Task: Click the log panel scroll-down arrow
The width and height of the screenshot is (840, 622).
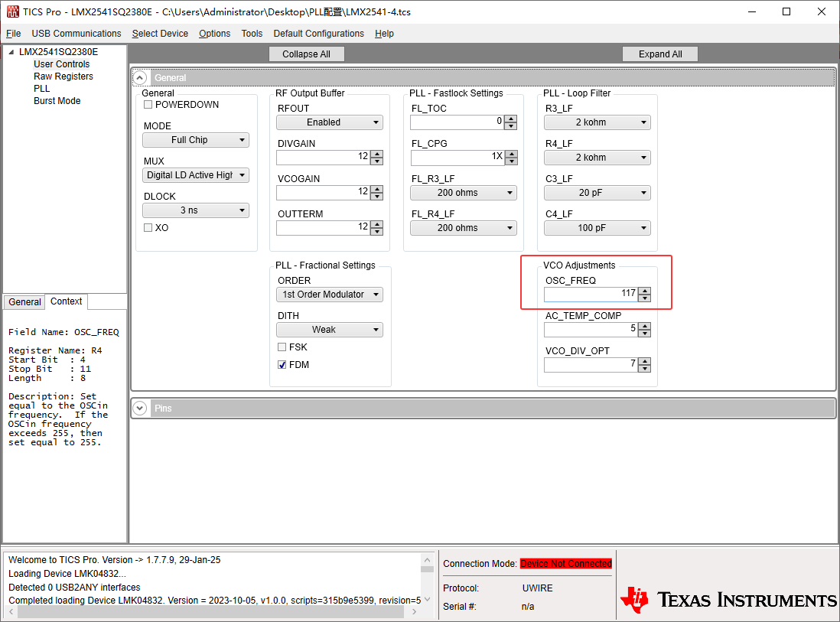Action: 427,600
